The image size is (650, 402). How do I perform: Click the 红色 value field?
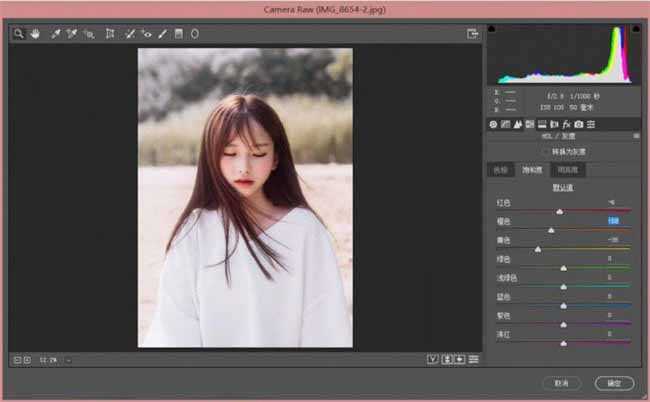(611, 202)
